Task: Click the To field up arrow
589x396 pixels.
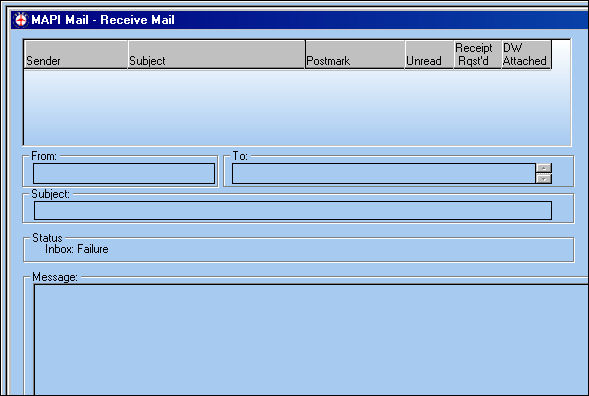Action: [x=544, y=168]
